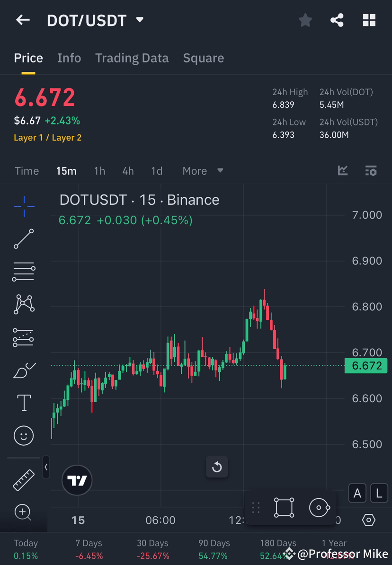Select the Text annotation tool
Image resolution: width=392 pixels, height=565 pixels.
click(24, 402)
